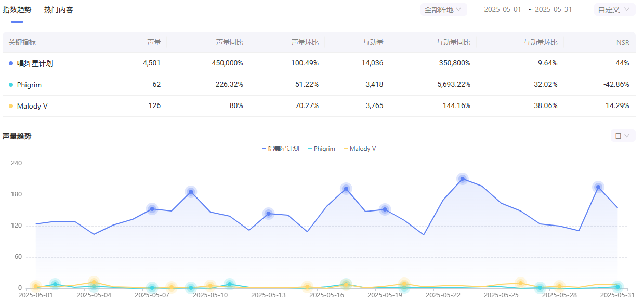The height and width of the screenshot is (304, 644).
Task: Open the 自定义 range dropdown
Action: 614,10
